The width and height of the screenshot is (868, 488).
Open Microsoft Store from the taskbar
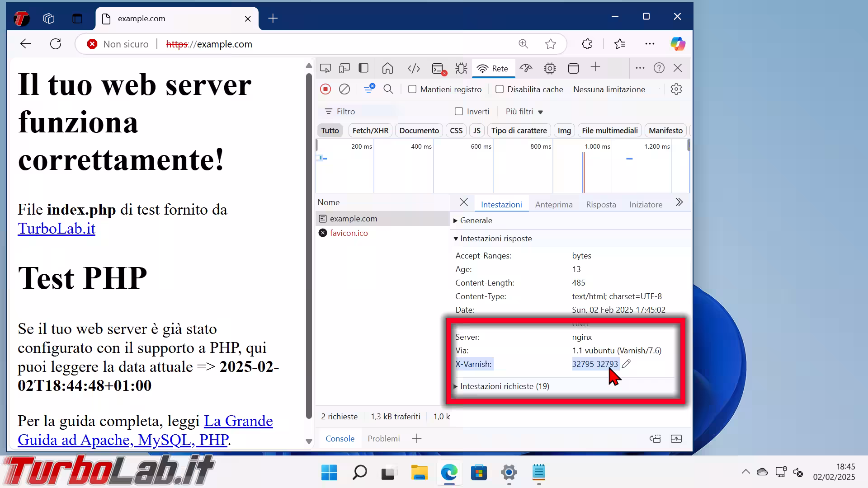(x=479, y=473)
